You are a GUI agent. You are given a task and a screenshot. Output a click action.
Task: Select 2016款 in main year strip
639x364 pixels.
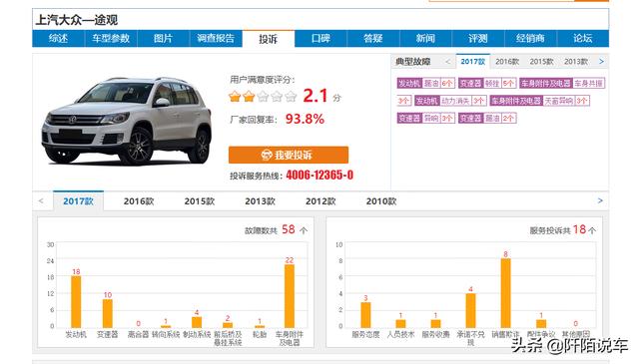(139, 201)
